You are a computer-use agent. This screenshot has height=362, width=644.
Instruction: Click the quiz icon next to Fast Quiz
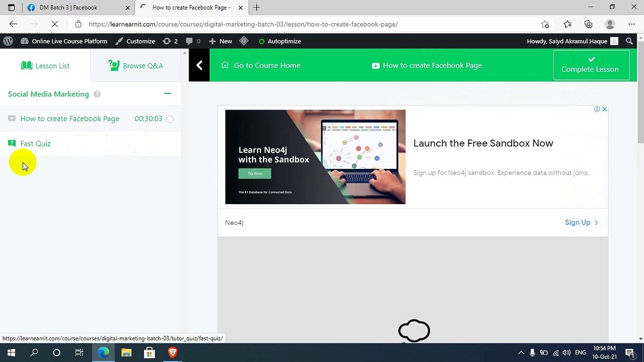pyautogui.click(x=12, y=143)
